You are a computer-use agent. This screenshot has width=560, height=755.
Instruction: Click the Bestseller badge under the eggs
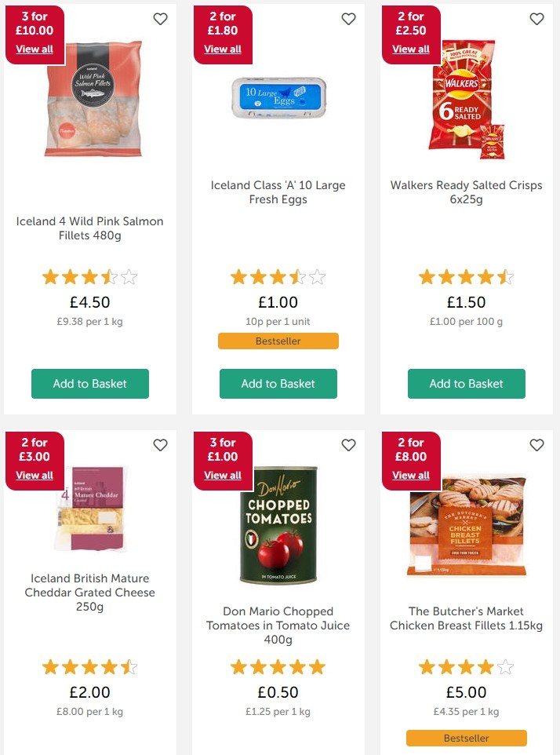278,341
